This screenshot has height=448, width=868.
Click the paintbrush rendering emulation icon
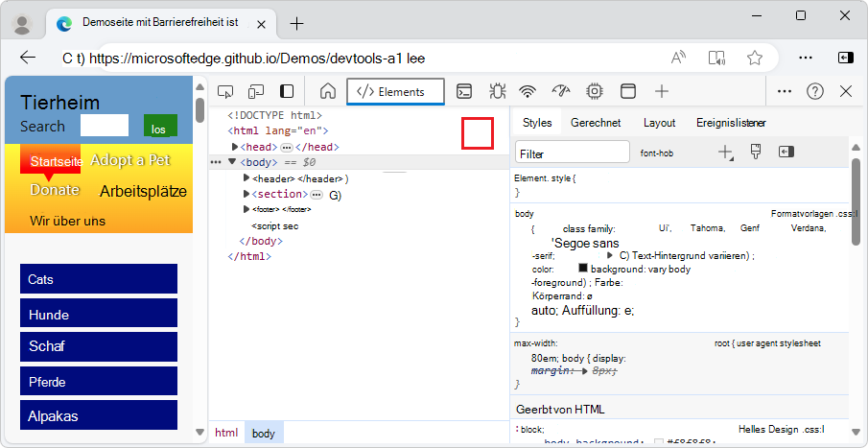[756, 152]
